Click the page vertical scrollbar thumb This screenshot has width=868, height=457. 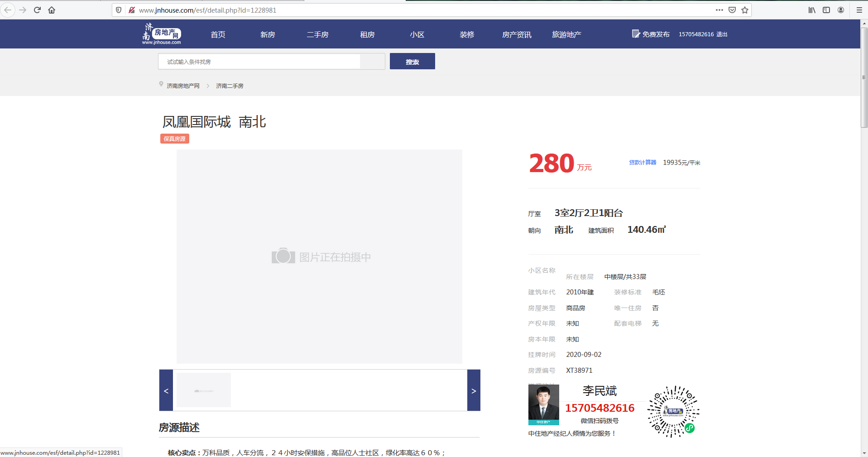pyautogui.click(x=864, y=77)
